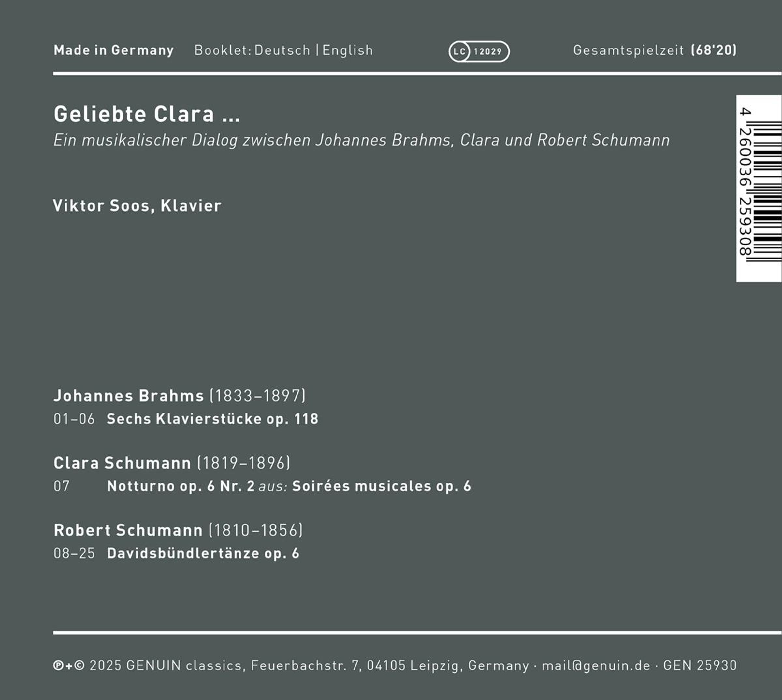Click Viktor Soos, Klavier performer name
This screenshot has width=782, height=700.
click(138, 205)
